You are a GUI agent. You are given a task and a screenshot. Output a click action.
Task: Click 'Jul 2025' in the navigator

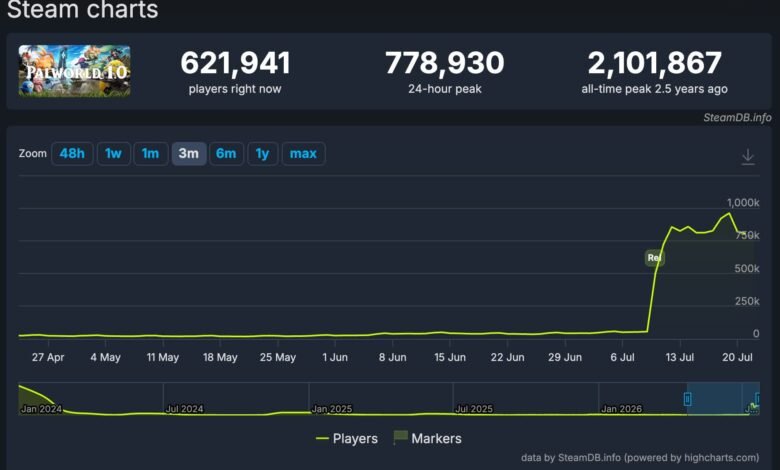pos(474,409)
